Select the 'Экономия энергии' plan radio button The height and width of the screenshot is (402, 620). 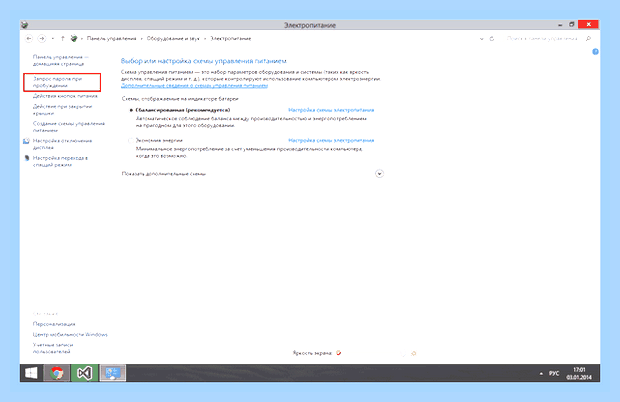(131, 140)
